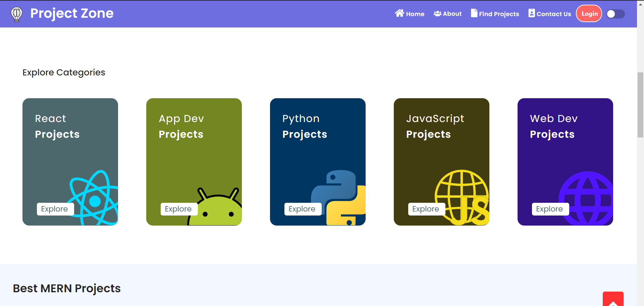Click the About users icon
644x306 pixels.
[x=437, y=14]
